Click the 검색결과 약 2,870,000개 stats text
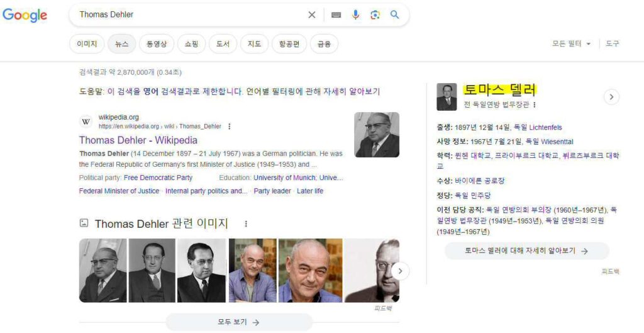 coord(130,72)
